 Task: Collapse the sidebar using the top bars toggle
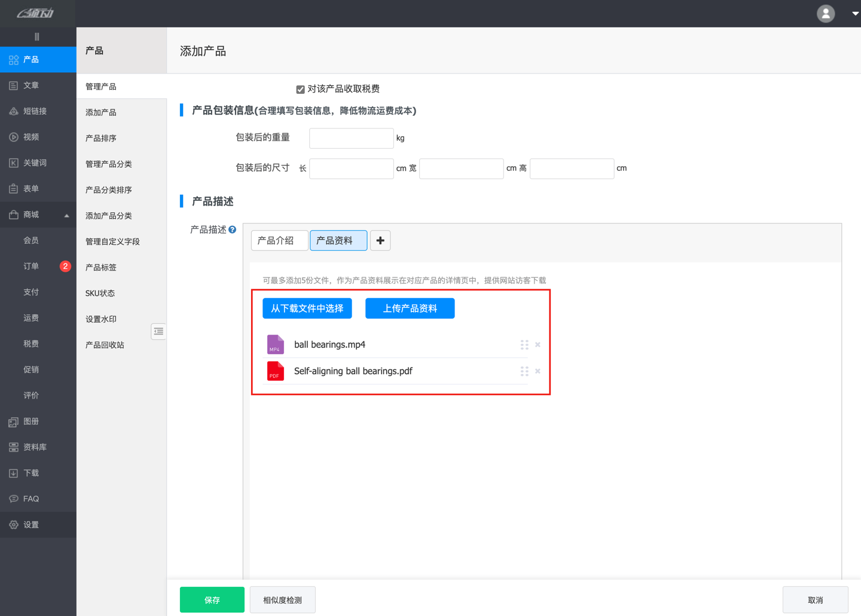(37, 36)
